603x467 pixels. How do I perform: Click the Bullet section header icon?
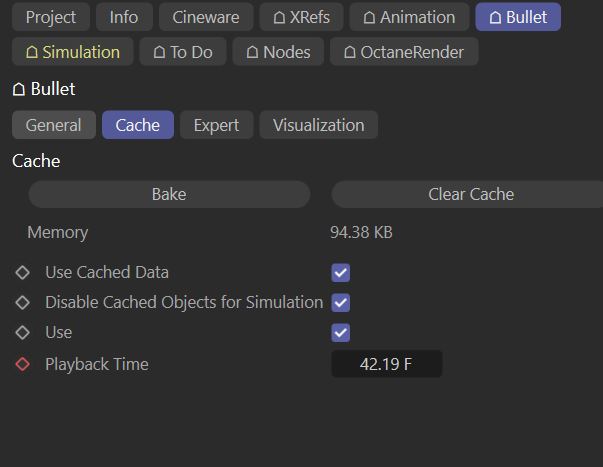[x=19, y=89]
